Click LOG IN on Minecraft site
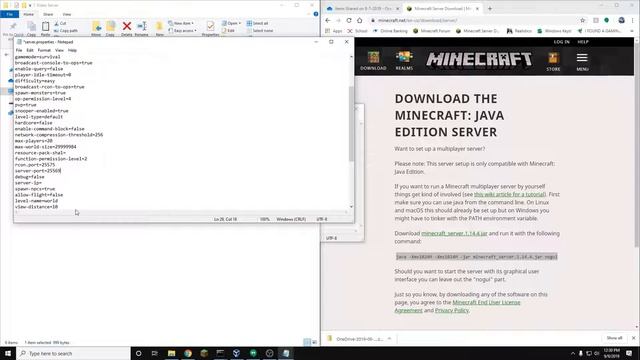Image resolution: width=640 pixels, height=360 pixels. tap(562, 42)
